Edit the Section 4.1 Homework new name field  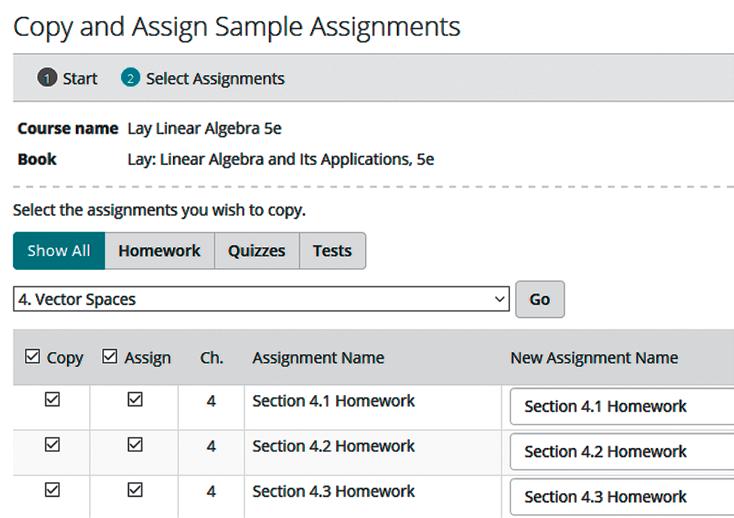coord(621,407)
